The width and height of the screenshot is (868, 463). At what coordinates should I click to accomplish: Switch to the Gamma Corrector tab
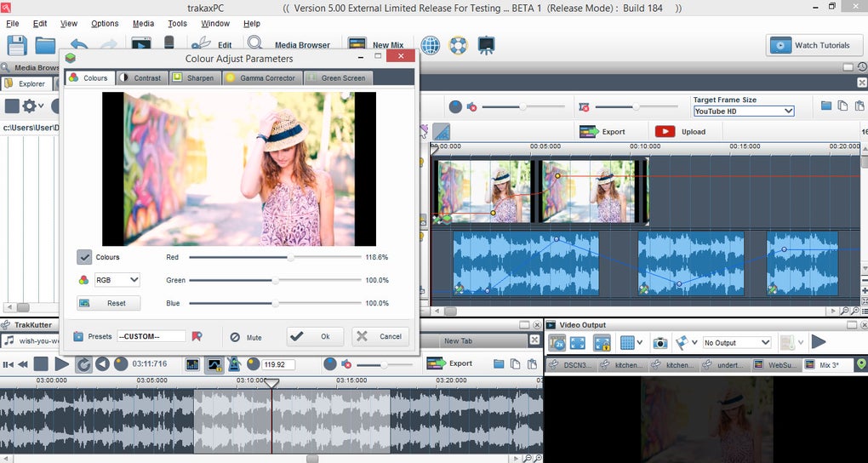point(260,77)
